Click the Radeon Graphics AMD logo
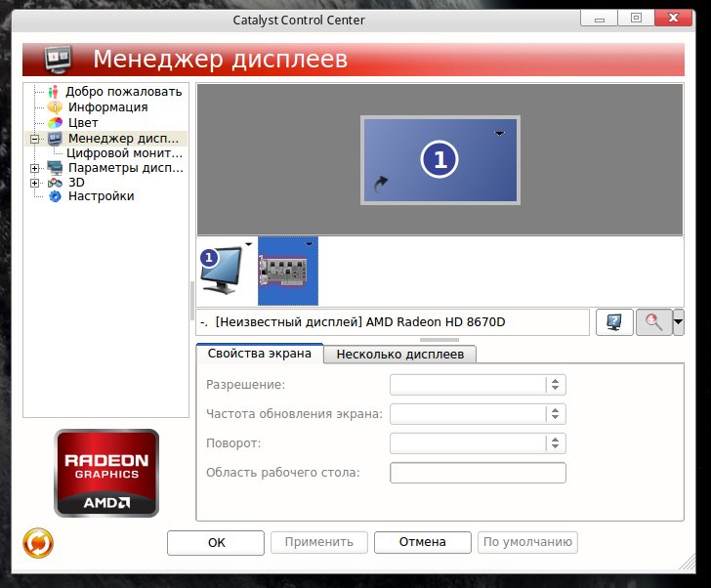This screenshot has width=711, height=588. (x=106, y=473)
